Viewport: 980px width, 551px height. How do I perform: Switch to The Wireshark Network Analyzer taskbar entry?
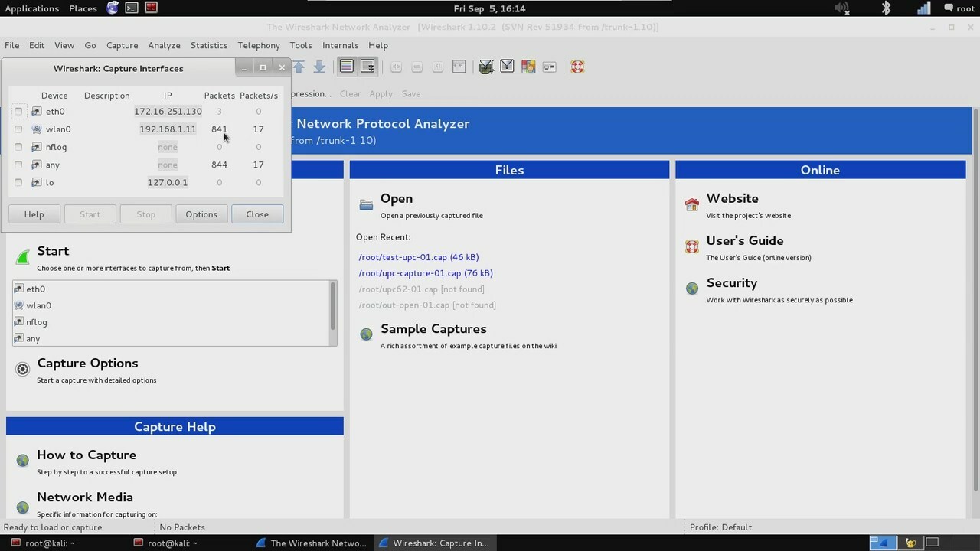(x=312, y=543)
